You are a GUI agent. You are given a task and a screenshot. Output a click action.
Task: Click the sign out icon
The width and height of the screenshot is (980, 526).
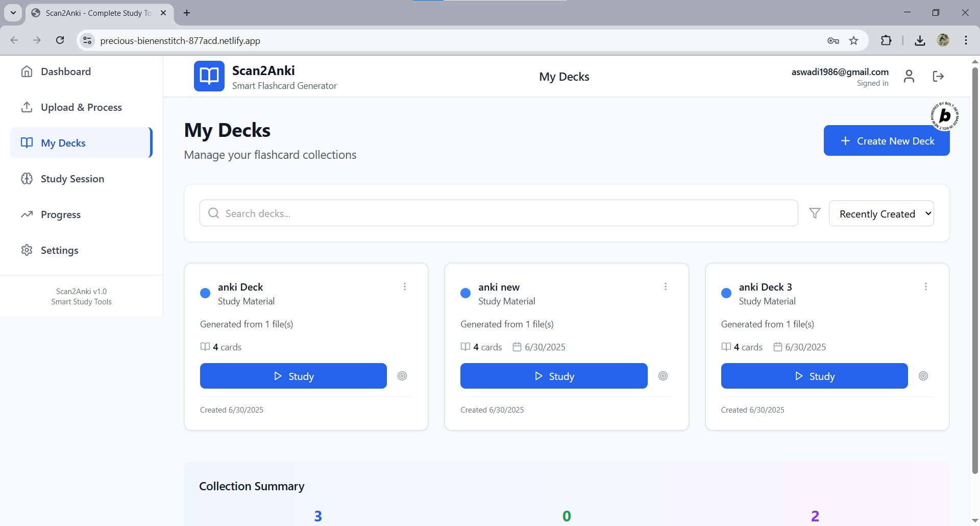coord(938,77)
